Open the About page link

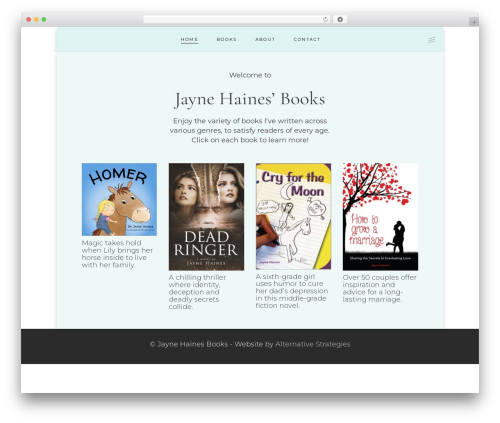(x=265, y=39)
